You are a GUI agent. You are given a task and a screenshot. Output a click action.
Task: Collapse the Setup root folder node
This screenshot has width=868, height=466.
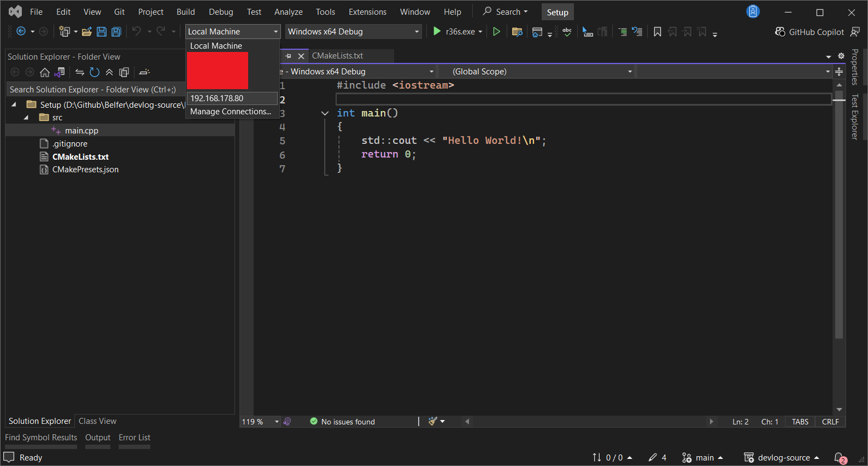tap(14, 104)
